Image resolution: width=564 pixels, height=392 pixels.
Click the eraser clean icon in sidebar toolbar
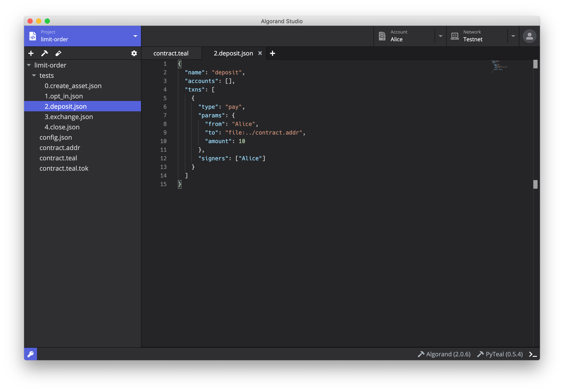pos(58,53)
